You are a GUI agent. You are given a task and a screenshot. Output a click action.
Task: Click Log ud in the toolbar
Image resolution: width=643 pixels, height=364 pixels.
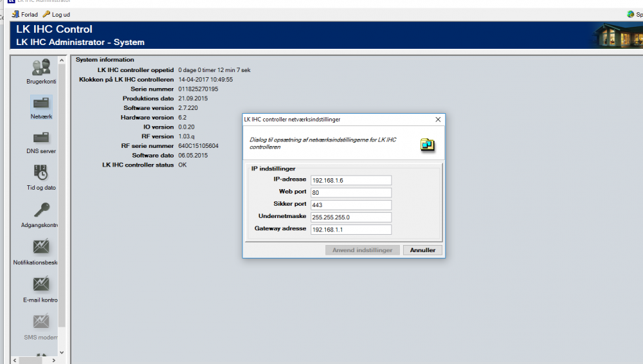click(57, 14)
